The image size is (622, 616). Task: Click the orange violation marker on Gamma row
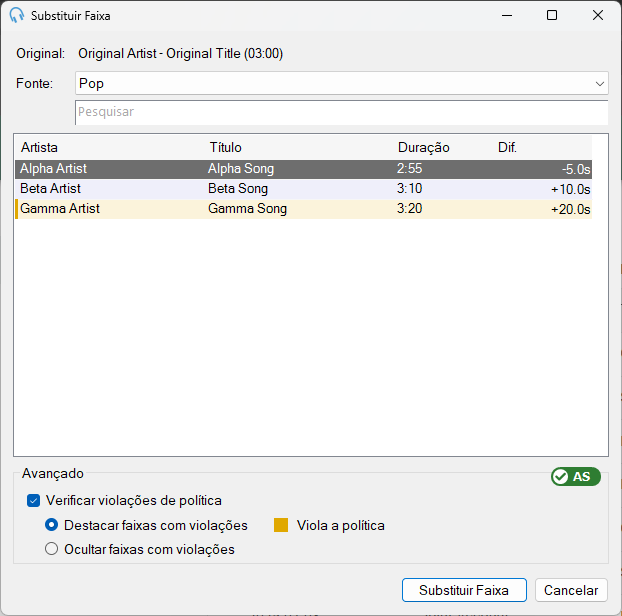17,209
